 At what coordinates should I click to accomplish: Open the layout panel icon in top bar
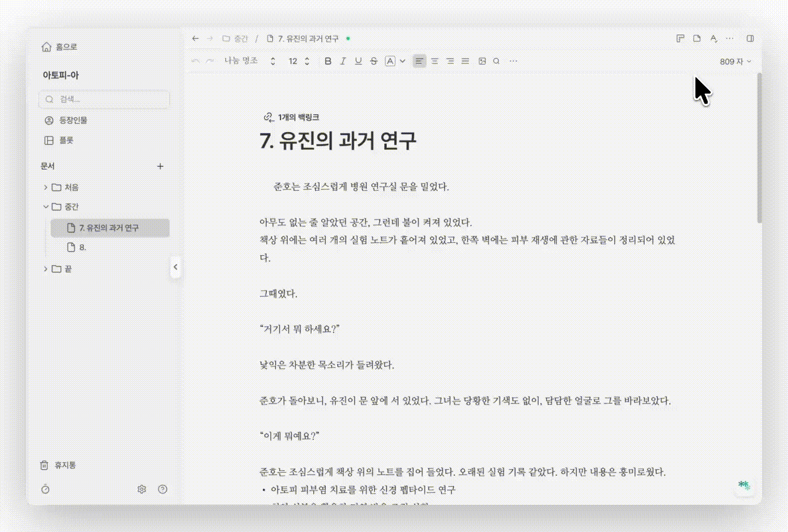click(680, 38)
